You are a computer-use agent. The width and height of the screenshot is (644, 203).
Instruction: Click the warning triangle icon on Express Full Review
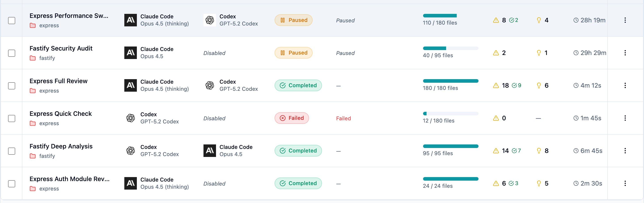click(496, 85)
